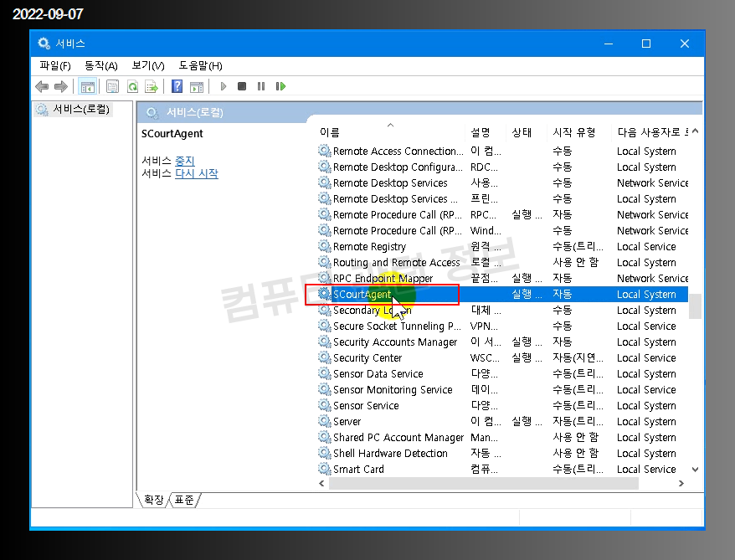Select the Security Center service
Screen dimensions: 735x560
[502, 357]
